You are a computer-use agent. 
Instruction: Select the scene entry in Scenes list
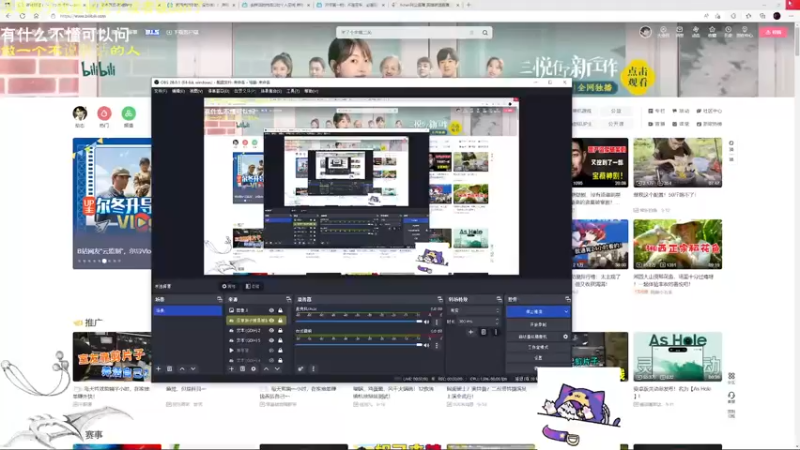pyautogui.click(x=187, y=311)
